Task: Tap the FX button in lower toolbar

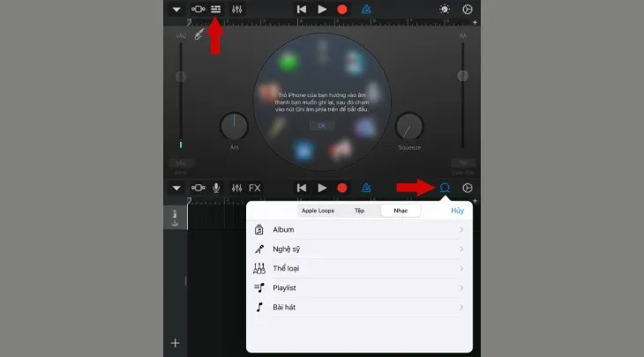Action: [255, 188]
